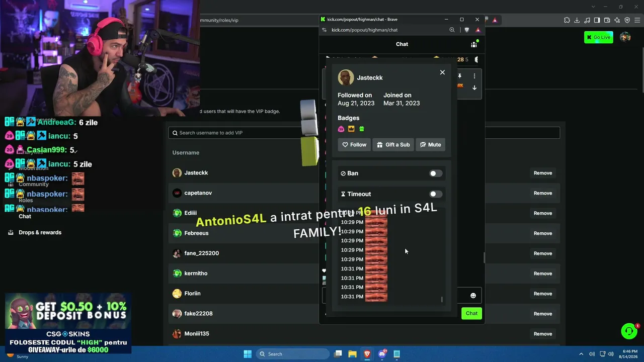
Task: Remove Moniii135 from the VIP list
Action: [543, 334]
